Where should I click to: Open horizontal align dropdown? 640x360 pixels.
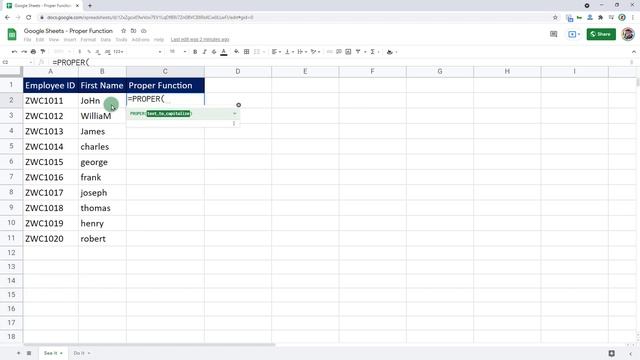click(x=276, y=52)
